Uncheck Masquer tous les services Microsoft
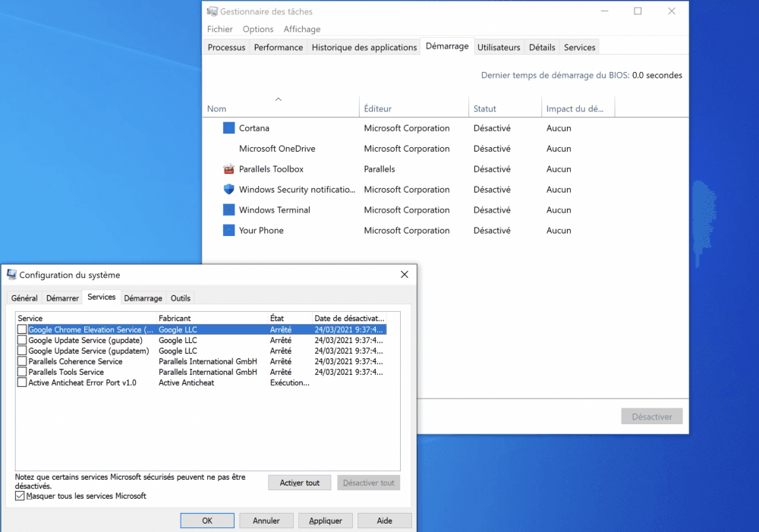Image resolution: width=759 pixels, height=532 pixels. 20,496
